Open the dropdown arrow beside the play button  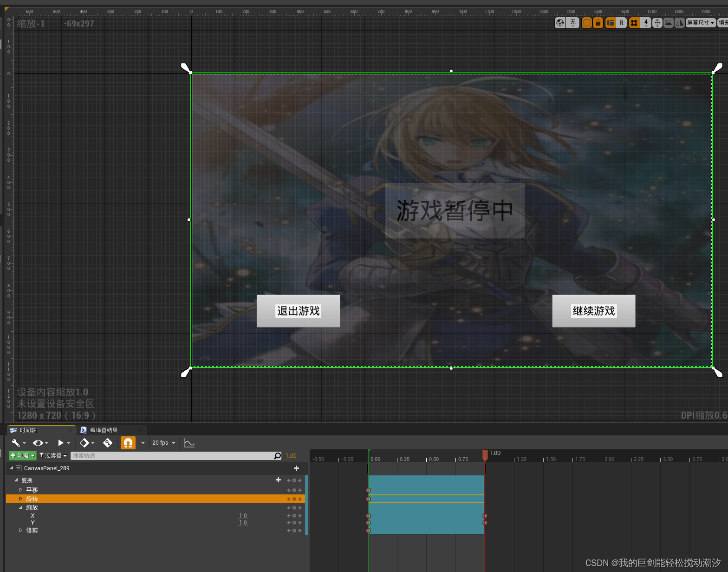[x=69, y=443]
